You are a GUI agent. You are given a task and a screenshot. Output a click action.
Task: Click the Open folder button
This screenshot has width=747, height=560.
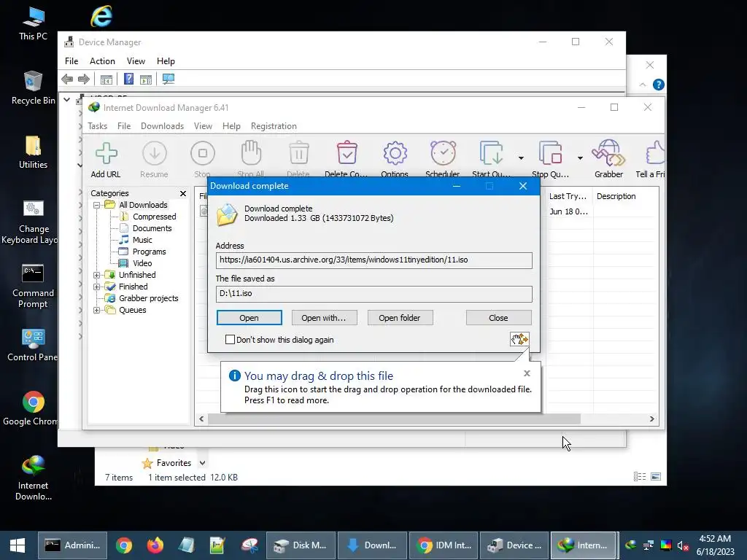(x=400, y=318)
